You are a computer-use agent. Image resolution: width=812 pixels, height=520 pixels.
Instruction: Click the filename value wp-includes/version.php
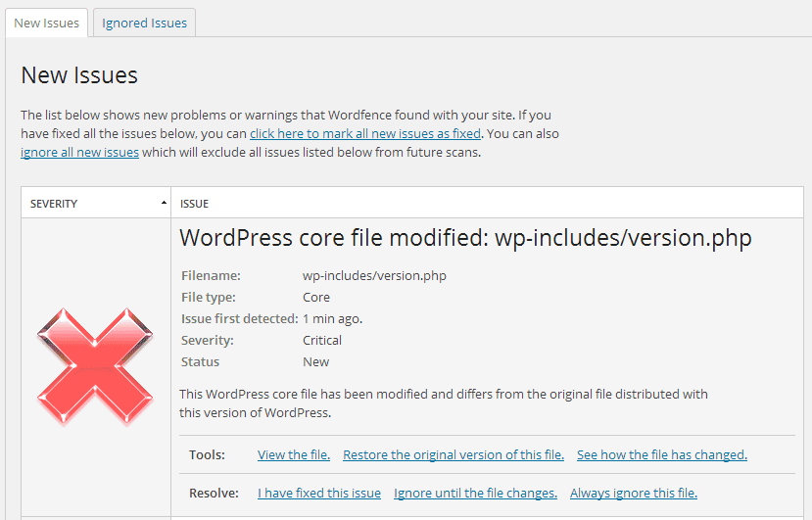click(x=374, y=275)
